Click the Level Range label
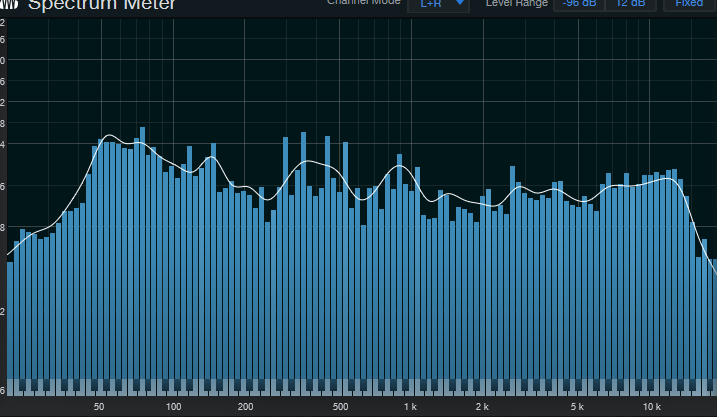Screen dimensions: 717x417 click(x=517, y=3)
